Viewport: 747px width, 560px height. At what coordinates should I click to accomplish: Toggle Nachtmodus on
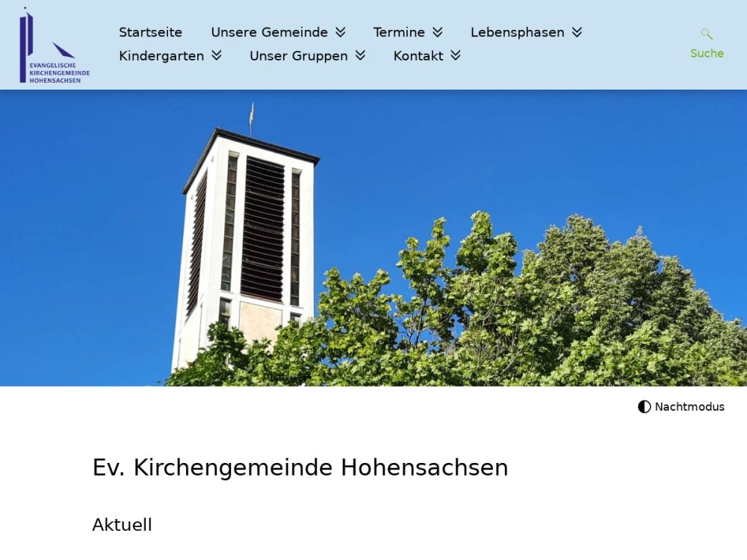click(681, 407)
